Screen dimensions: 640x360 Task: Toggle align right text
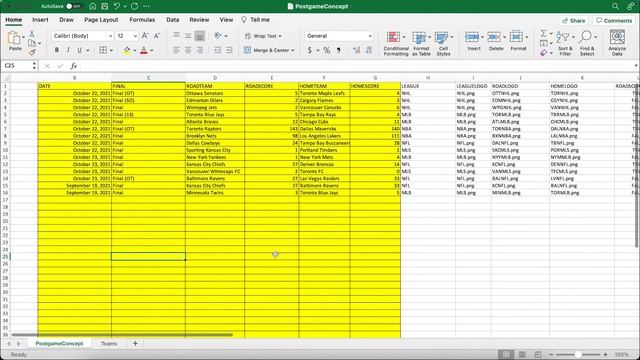200,50
